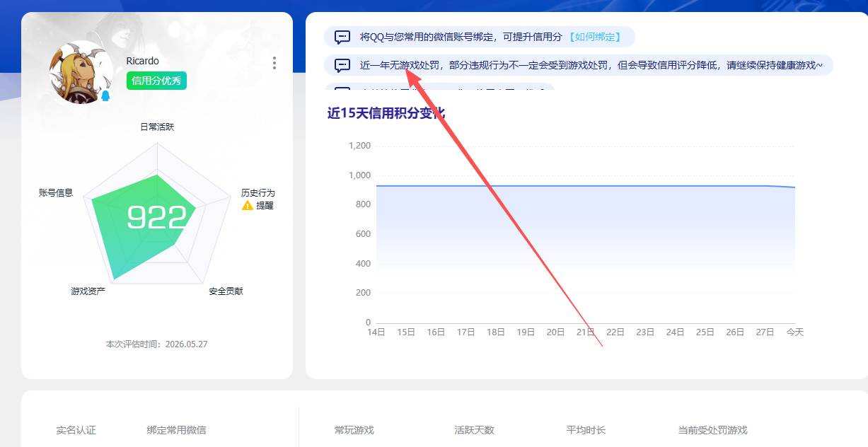Click the 活跃天数 column label
Screen dimensions: 868x447
pos(474,430)
